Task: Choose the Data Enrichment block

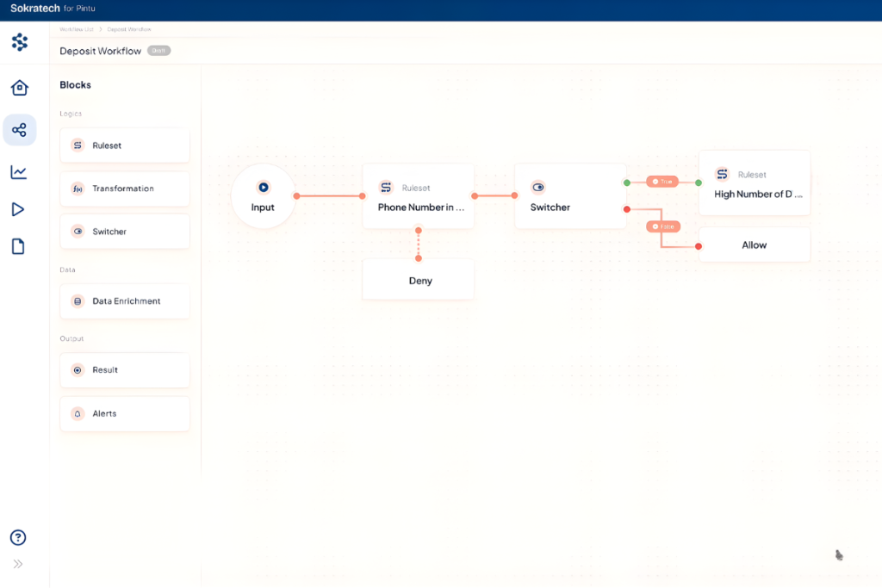Action: (x=125, y=301)
